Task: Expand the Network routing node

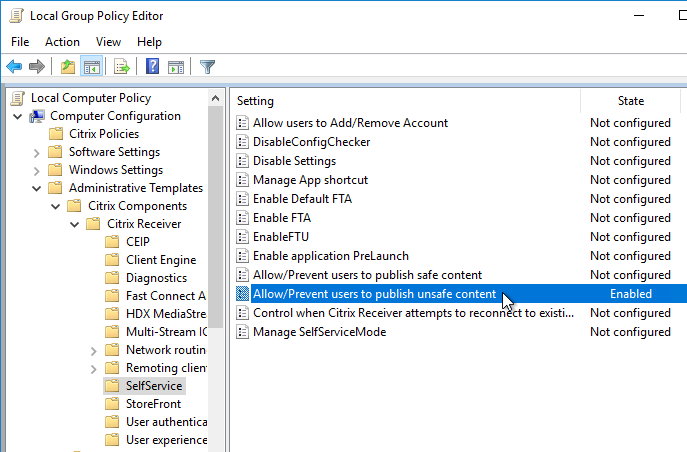Action: (93, 350)
